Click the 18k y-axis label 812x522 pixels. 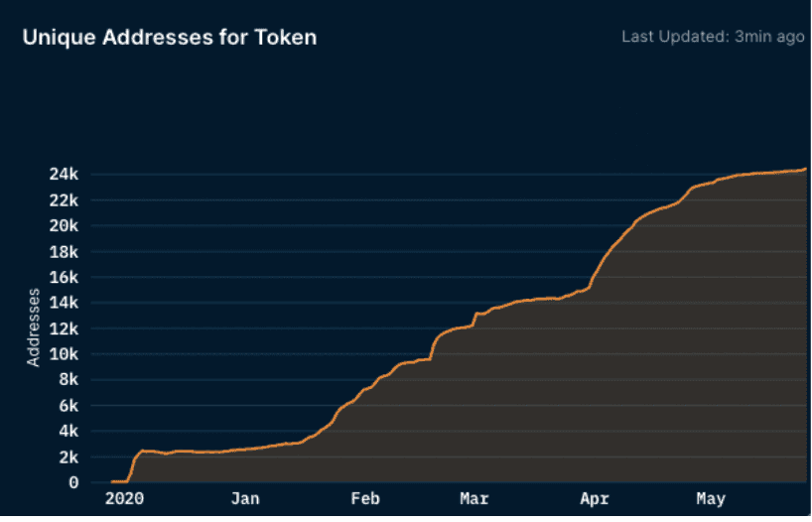click(x=64, y=252)
